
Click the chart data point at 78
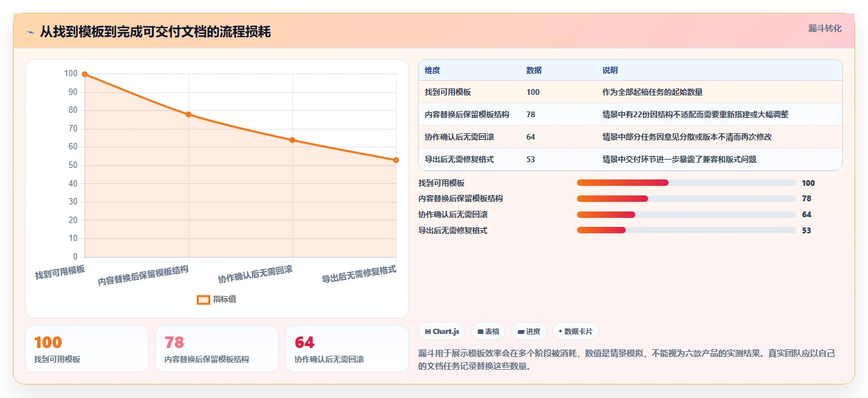pos(188,114)
